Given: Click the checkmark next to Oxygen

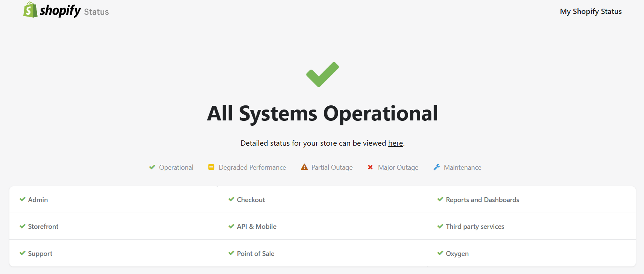Looking at the screenshot, I should pyautogui.click(x=440, y=253).
